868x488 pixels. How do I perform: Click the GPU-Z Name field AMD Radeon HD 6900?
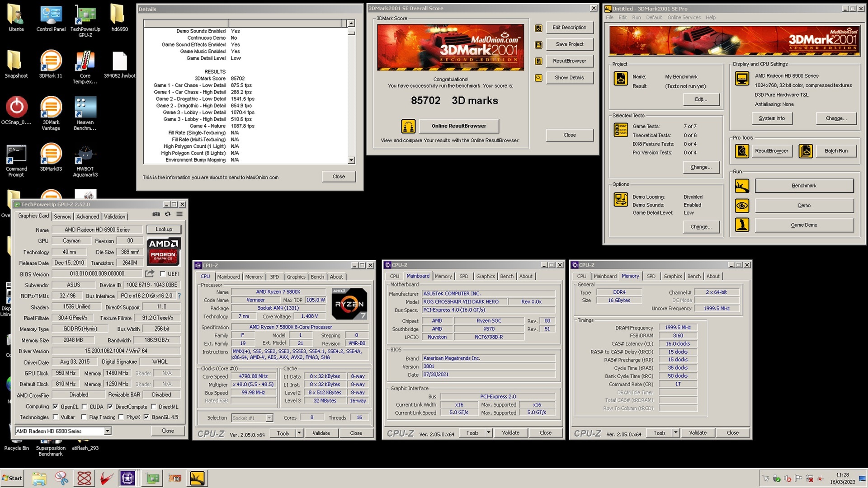pyautogui.click(x=97, y=230)
